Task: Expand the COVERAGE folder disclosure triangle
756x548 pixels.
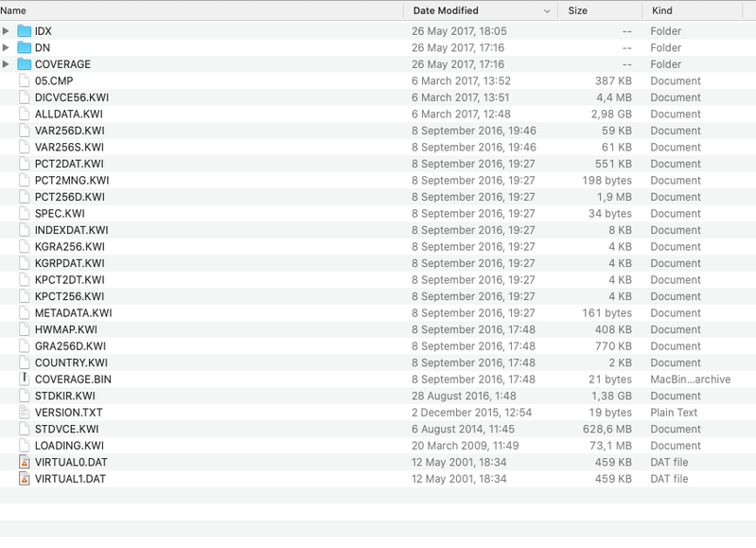Action: [x=6, y=64]
